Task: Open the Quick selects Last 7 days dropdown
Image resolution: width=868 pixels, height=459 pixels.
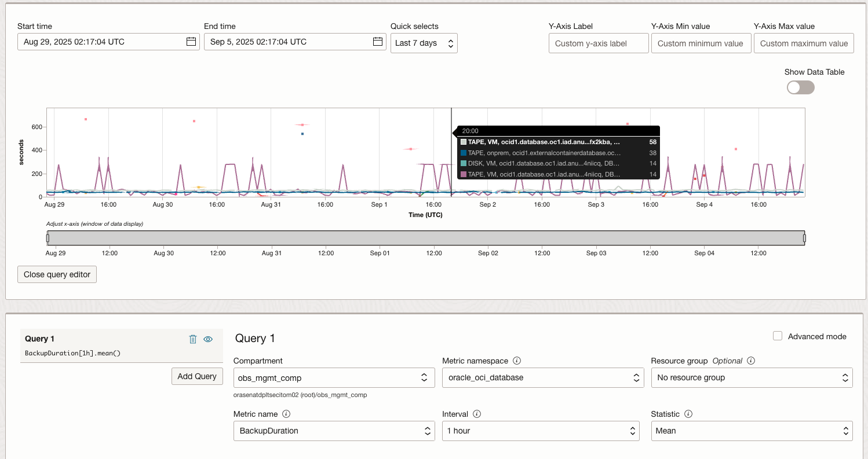Action: pos(424,43)
